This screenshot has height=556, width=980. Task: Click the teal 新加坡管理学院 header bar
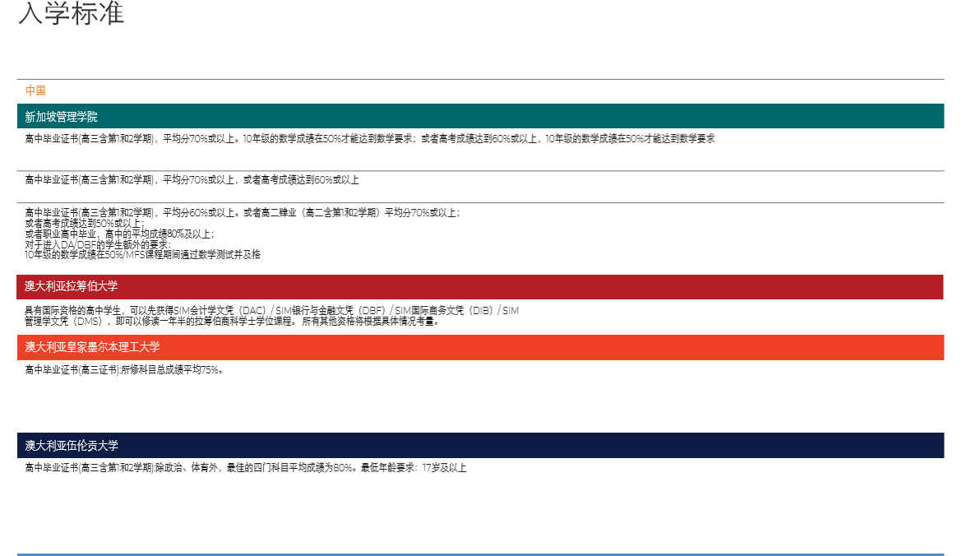[x=480, y=116]
